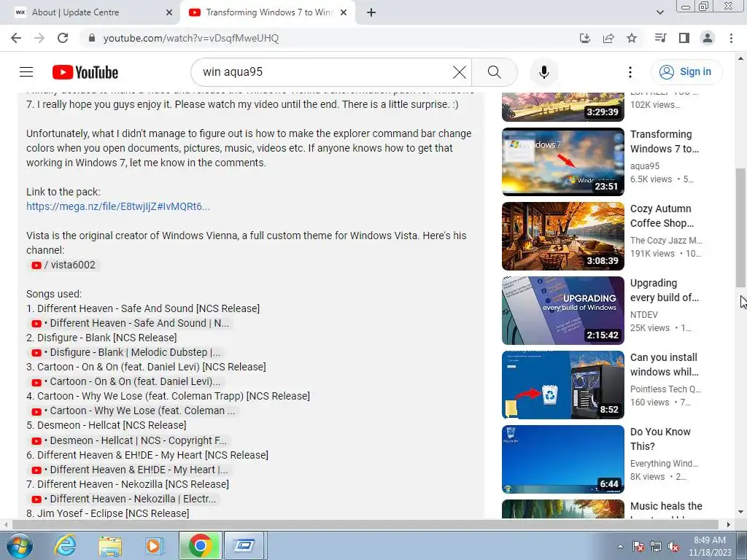The height and width of the screenshot is (560, 747).
Task: Click the magnifier search button
Action: coord(495,72)
